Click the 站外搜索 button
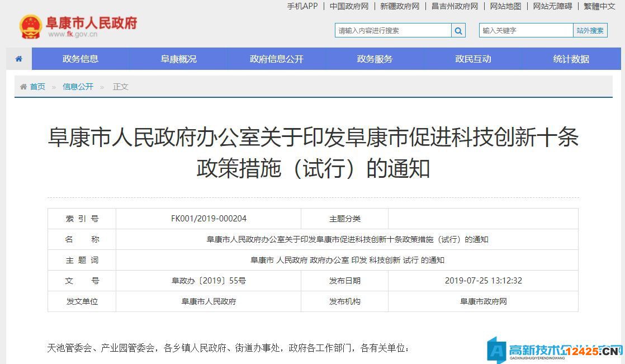 pyautogui.click(x=590, y=31)
